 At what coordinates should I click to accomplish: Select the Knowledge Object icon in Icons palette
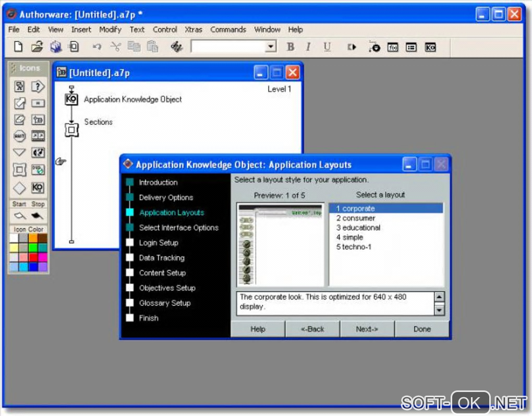pos(38,188)
